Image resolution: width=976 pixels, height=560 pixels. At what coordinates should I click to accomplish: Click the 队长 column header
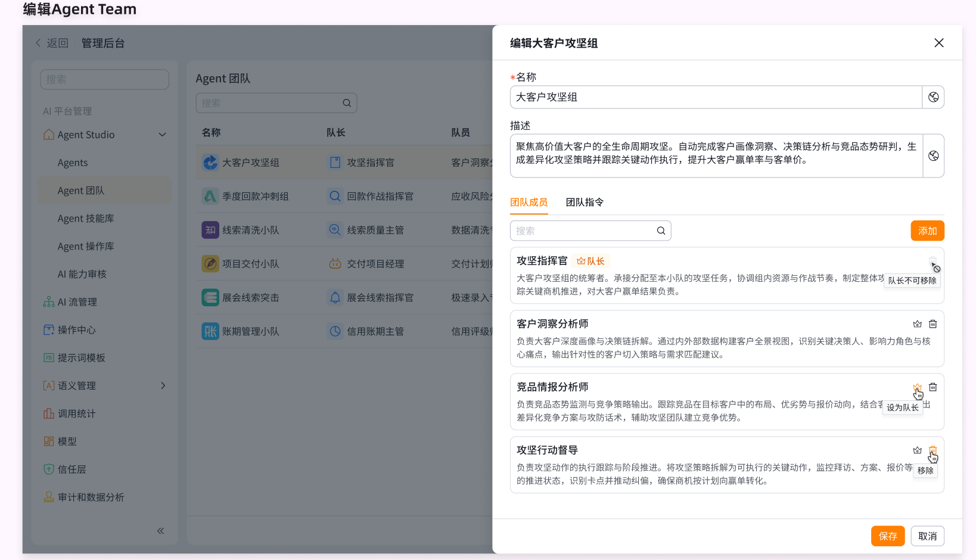point(336,132)
